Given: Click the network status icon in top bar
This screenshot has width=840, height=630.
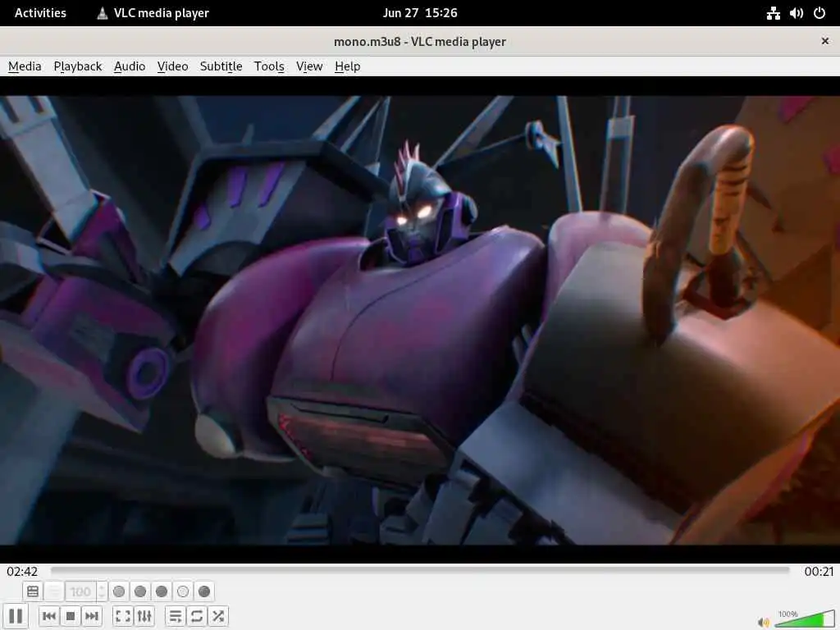Looking at the screenshot, I should coord(773,13).
